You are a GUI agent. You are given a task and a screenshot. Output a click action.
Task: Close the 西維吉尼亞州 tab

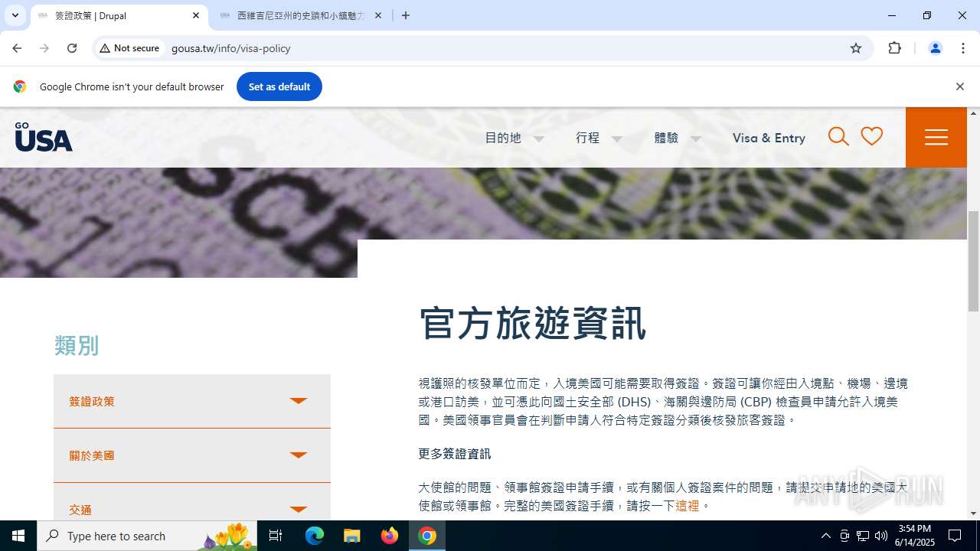[x=378, y=15]
